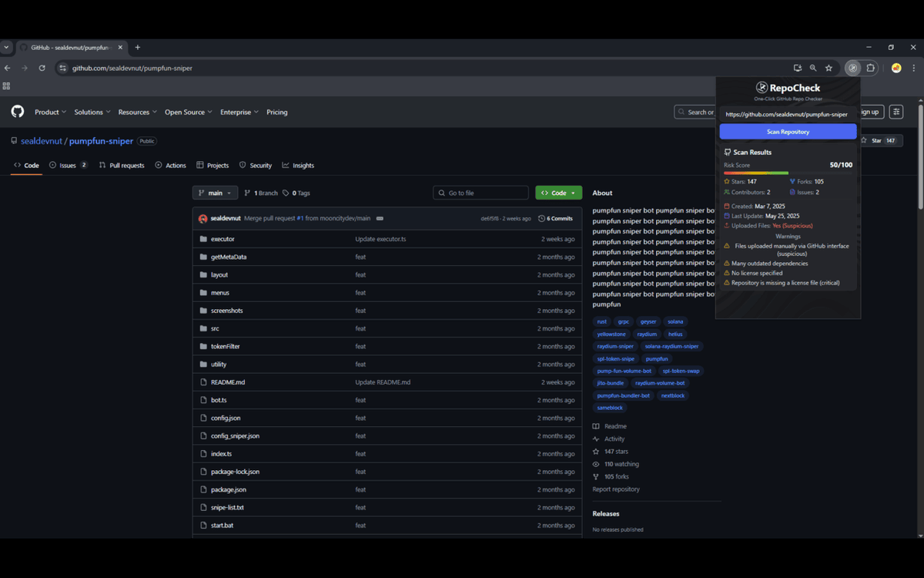Click the install app icon in address bar
Screen dimensions: 924x578
coord(798,68)
